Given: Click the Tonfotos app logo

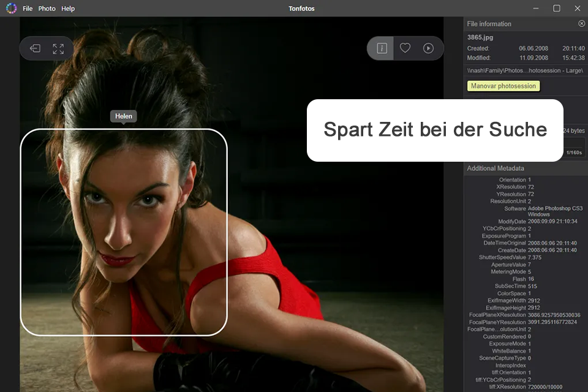Looking at the screenshot, I should (11, 8).
